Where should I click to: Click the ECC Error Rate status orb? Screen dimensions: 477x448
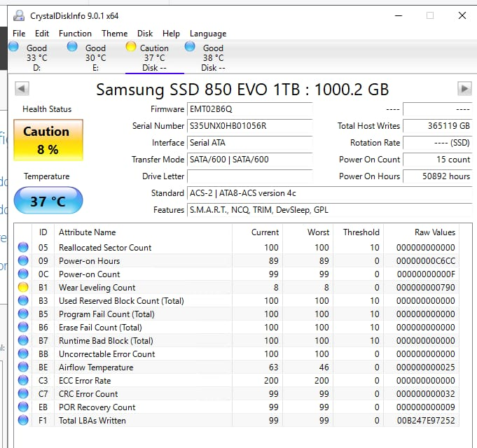pos(23,380)
